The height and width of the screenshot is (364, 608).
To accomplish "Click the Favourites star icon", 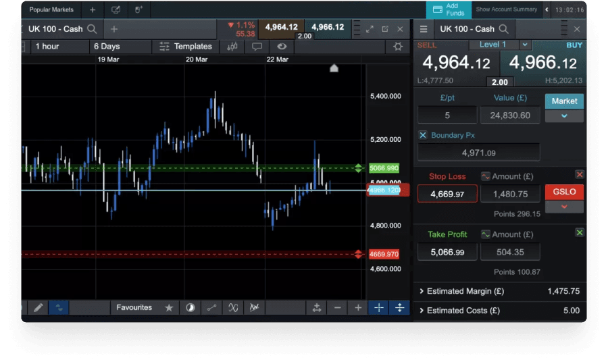I will pyautogui.click(x=170, y=308).
